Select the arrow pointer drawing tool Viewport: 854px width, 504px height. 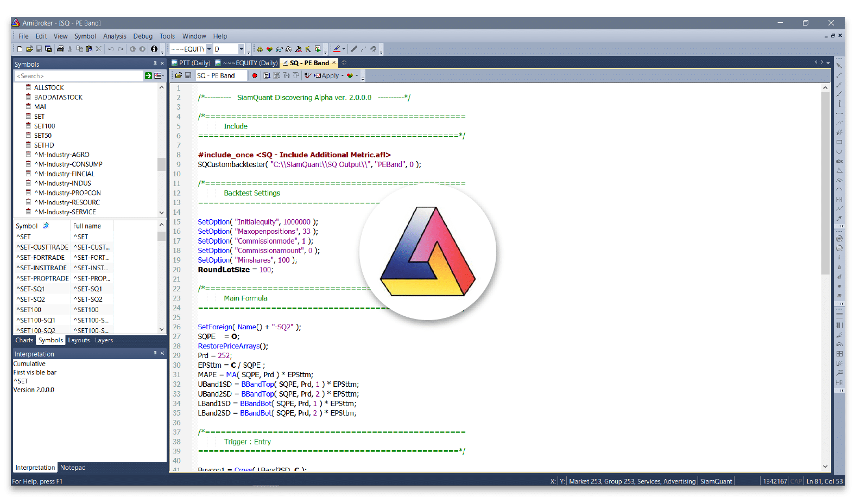tap(839, 66)
